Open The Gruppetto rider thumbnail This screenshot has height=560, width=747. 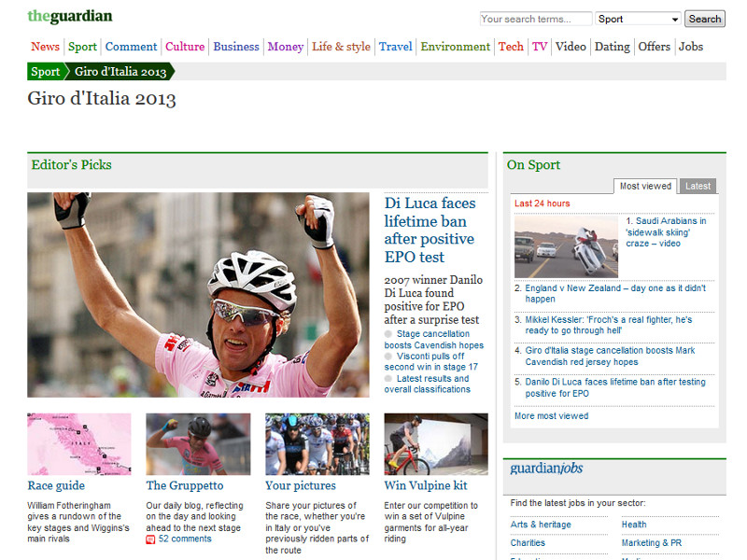(x=198, y=444)
